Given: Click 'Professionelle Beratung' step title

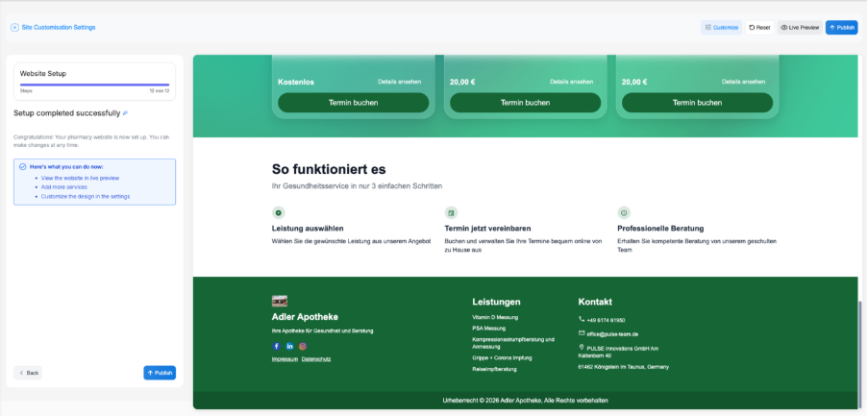Looking at the screenshot, I should (x=660, y=228).
